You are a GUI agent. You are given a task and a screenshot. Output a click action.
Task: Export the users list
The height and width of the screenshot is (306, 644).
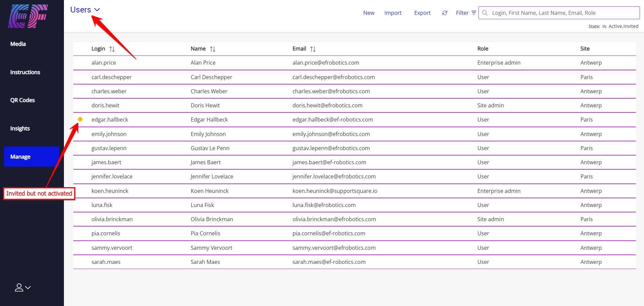[422, 13]
